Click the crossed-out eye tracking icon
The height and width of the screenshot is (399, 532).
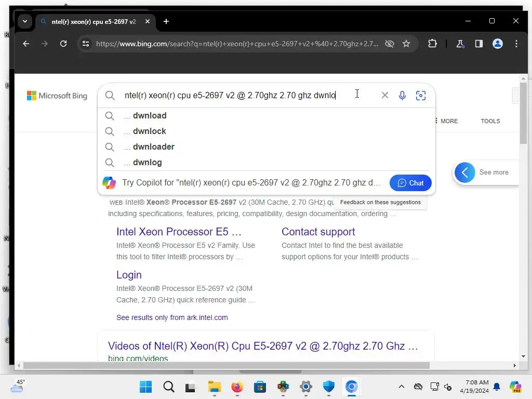(390, 44)
